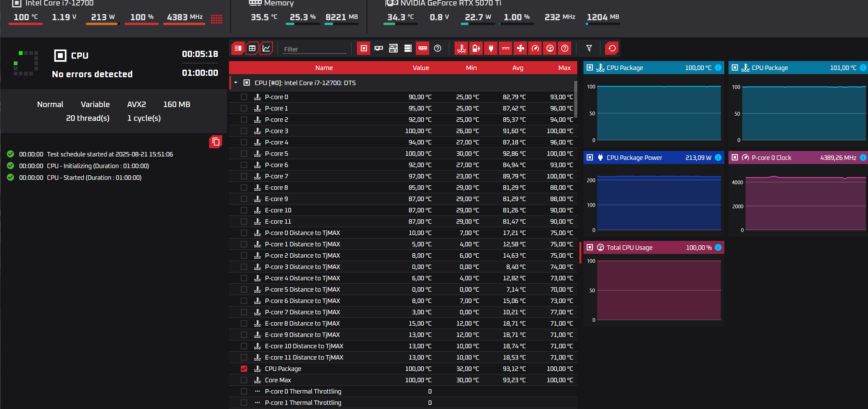This screenshot has width=868, height=409.
Task: Click the sensor Filter text field
Action: point(315,49)
